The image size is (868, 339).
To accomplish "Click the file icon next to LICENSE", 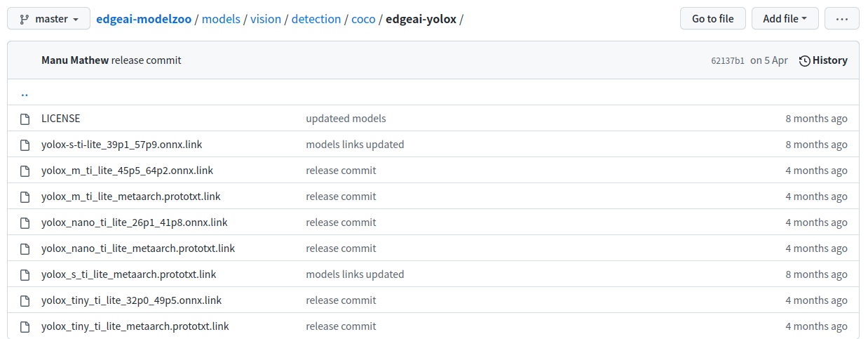I will 25,119.
